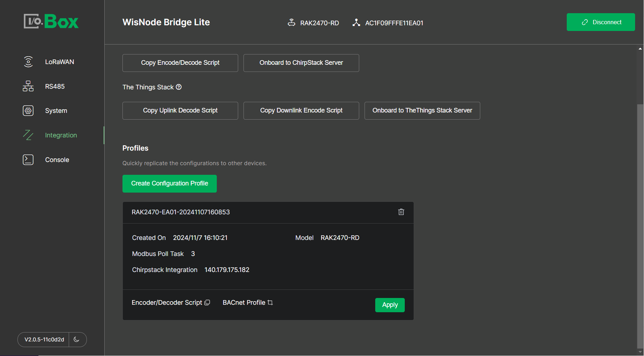Click Chirpstack IP 140.179.175.182

227,270
